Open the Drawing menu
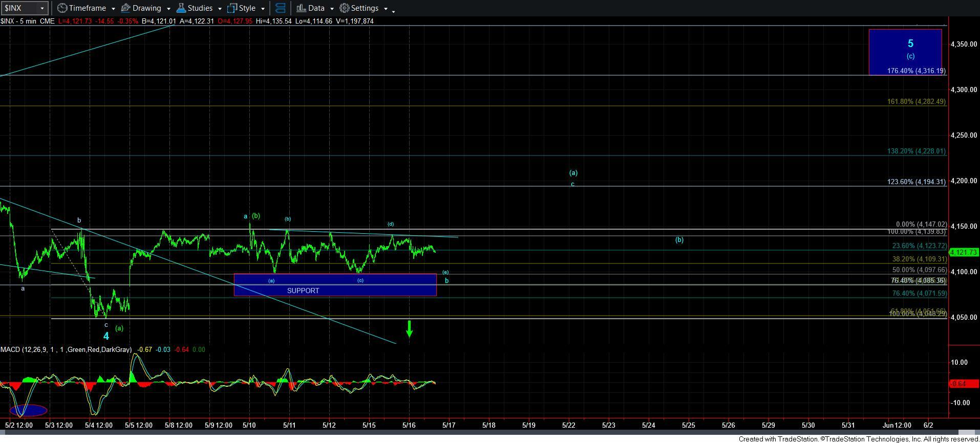This screenshot has height=443, width=980. [146, 8]
